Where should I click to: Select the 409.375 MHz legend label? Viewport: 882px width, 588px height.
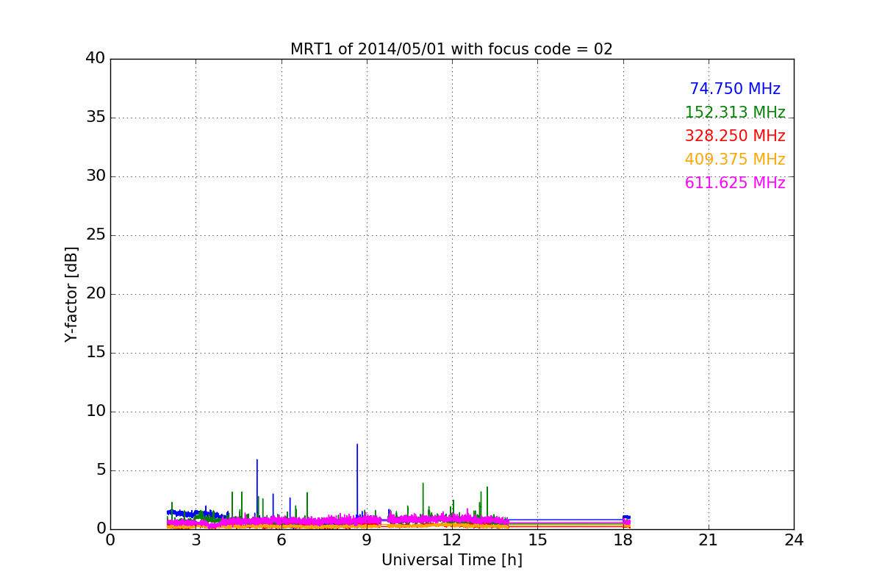tap(735, 159)
